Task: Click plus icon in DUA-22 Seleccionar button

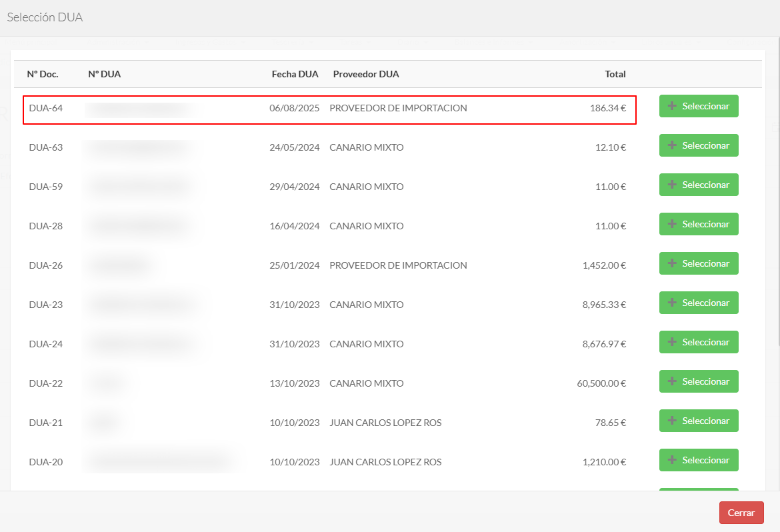Action: 672,382
